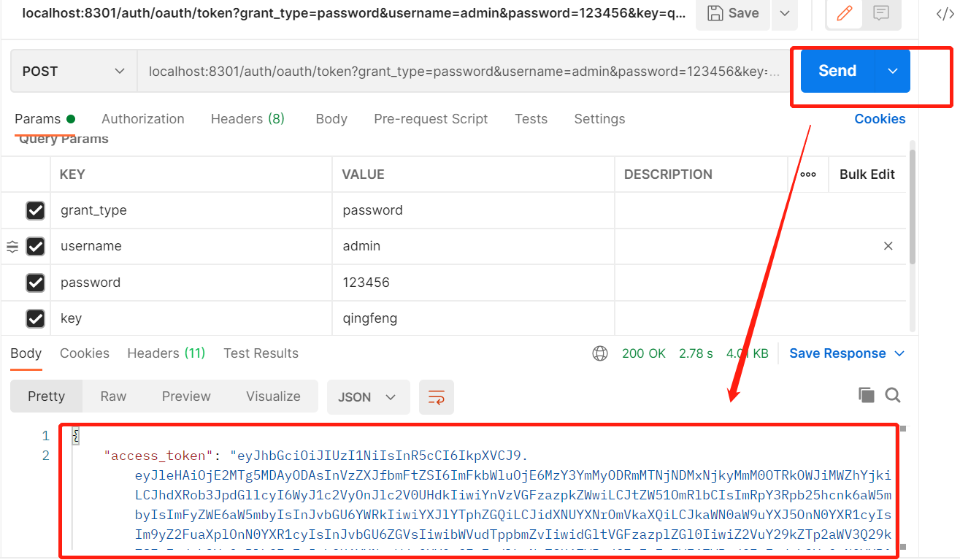This screenshot has height=560, width=960.
Task: Open the Pre-request Script tab
Action: pos(431,119)
